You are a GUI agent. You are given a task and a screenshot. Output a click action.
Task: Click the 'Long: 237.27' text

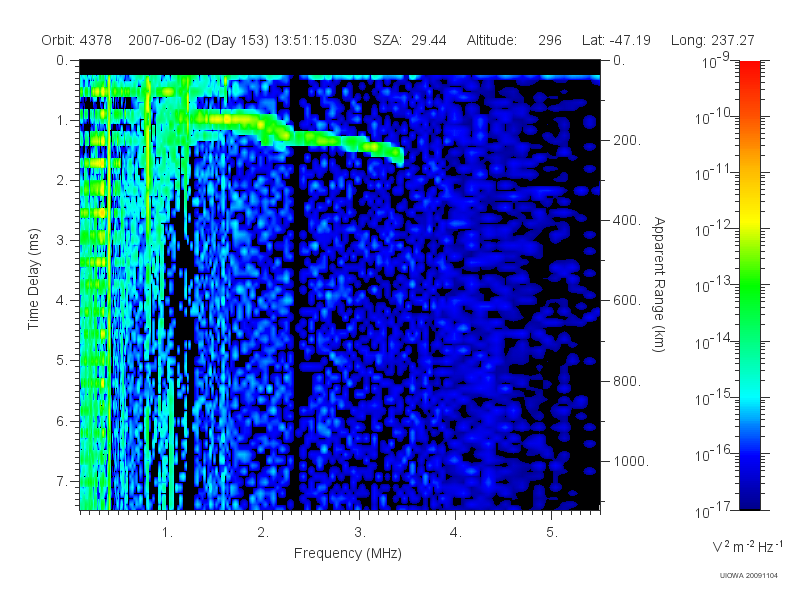click(712, 40)
